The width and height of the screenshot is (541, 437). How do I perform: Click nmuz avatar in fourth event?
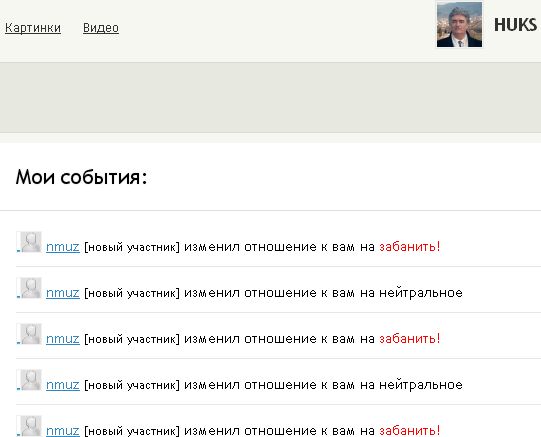click(x=30, y=380)
